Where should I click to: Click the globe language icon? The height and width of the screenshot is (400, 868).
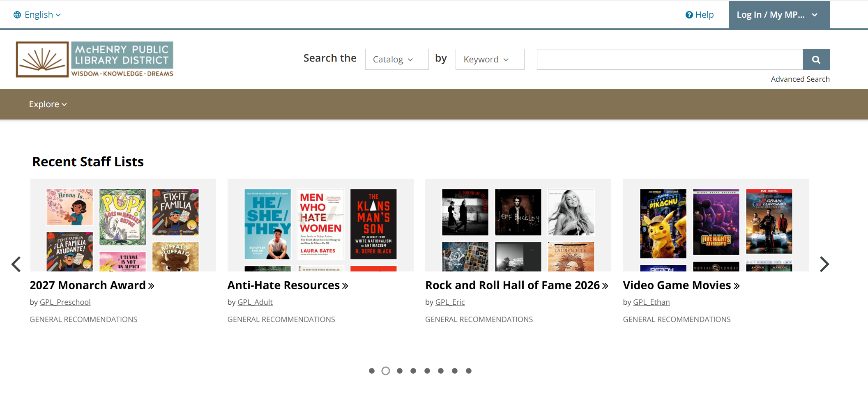[x=17, y=15]
